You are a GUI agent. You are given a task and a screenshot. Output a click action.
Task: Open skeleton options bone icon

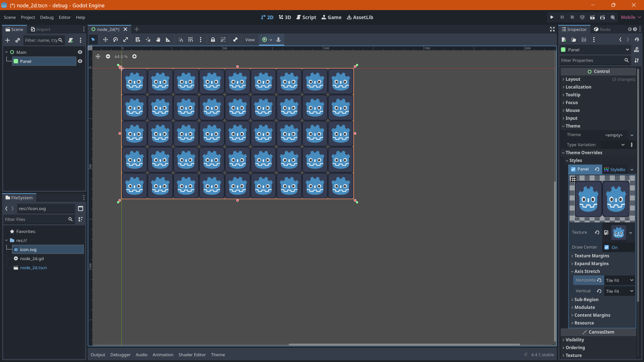click(x=235, y=40)
